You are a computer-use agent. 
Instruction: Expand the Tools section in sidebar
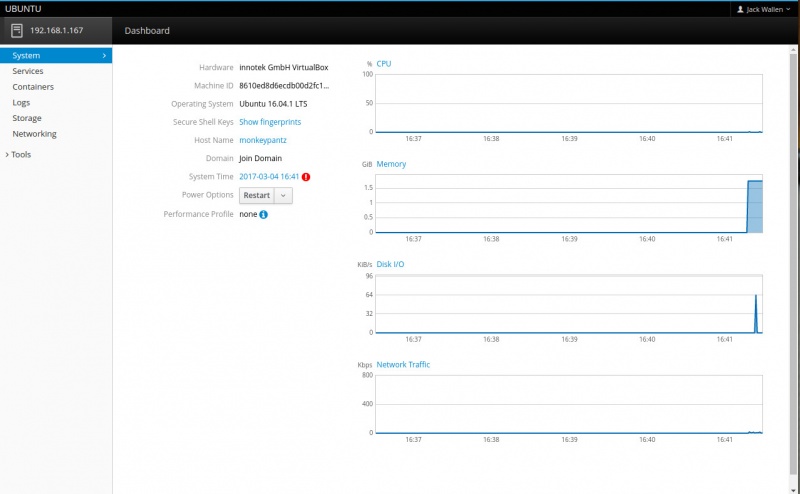(20, 155)
